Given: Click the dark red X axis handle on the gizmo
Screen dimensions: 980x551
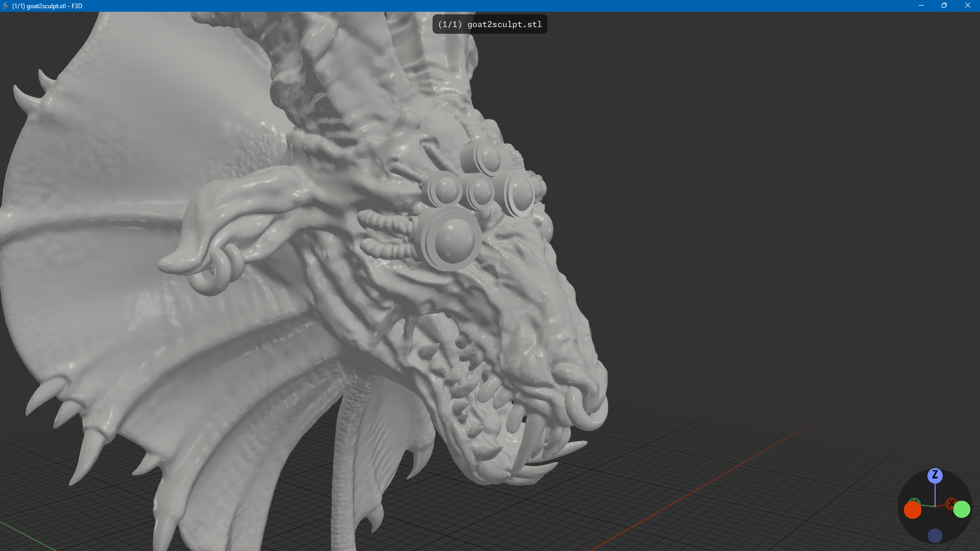Looking at the screenshot, I should pos(951,503).
